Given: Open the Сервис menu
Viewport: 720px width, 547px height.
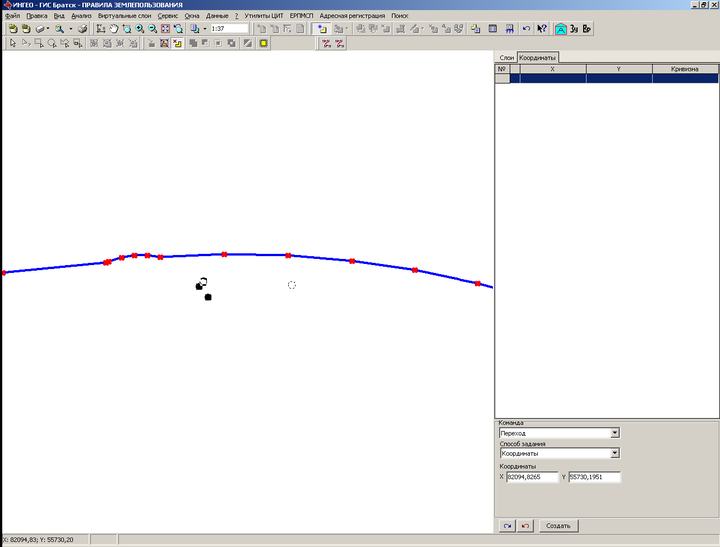Looking at the screenshot, I should click(x=168, y=16).
